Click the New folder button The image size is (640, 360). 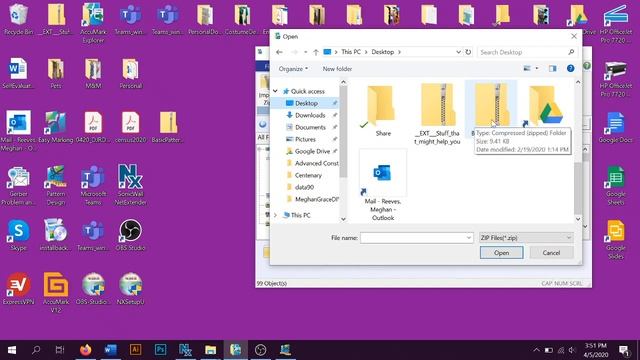337,69
